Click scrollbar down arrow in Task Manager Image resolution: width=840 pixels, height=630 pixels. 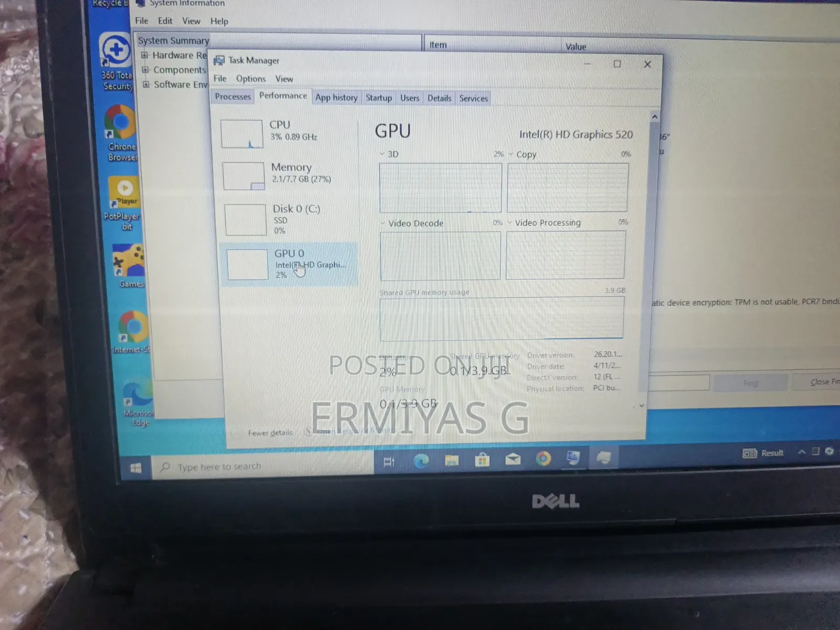click(x=642, y=405)
